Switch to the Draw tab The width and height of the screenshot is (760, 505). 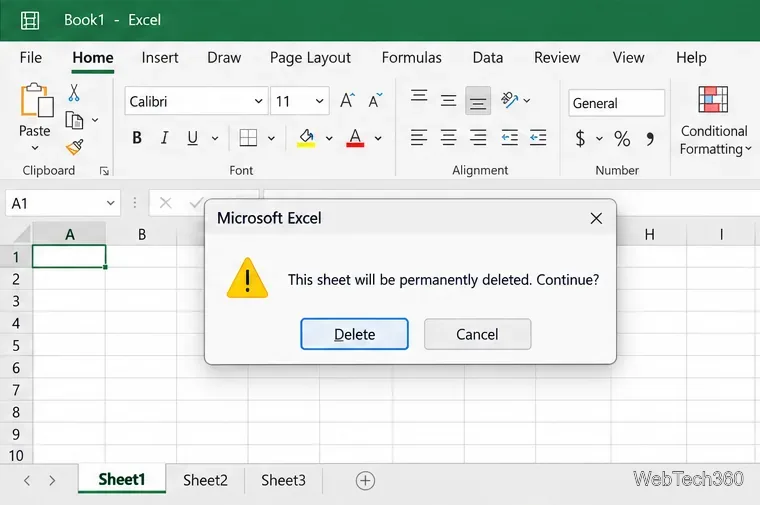224,58
